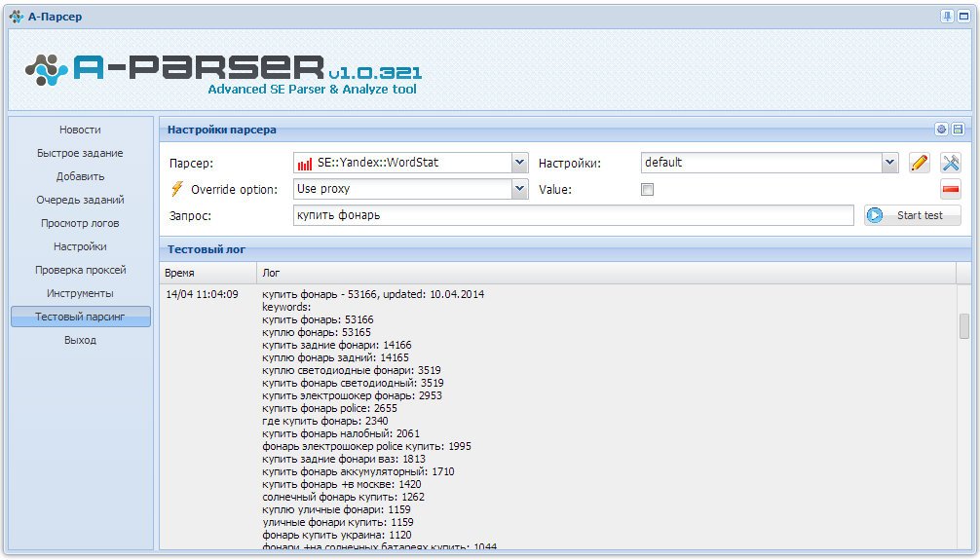This screenshot has height=560, width=980.
Task: Click log line фонарь купить украина: 1120
Action: pyautogui.click(x=337, y=535)
